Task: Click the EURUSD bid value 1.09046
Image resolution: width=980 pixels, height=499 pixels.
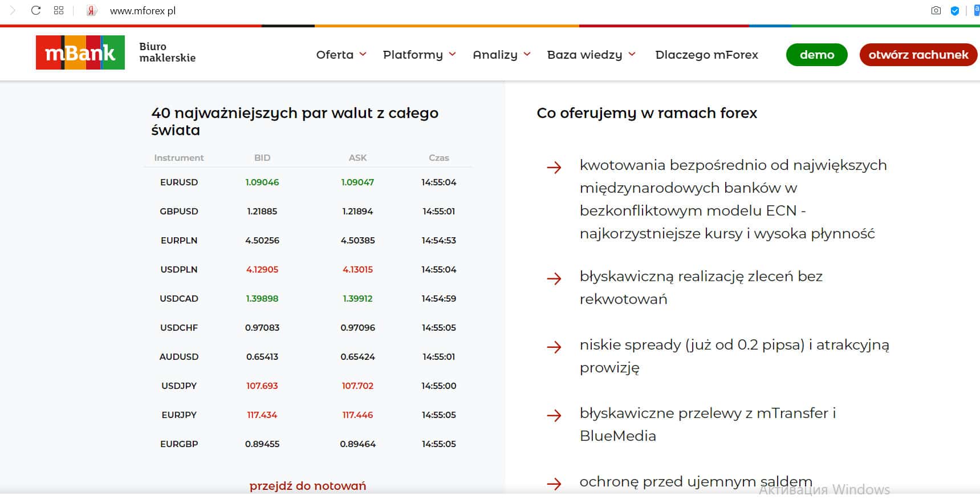Action: 262,182
